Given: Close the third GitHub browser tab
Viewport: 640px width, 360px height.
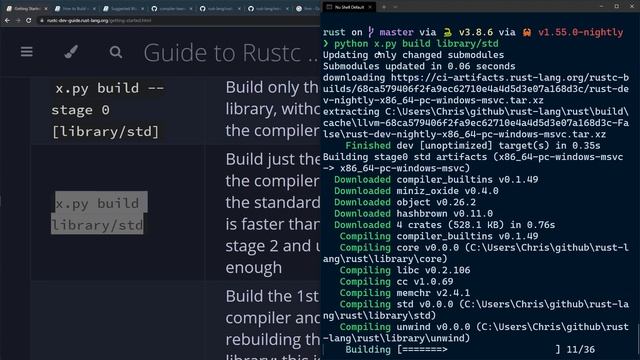Looking at the screenshot, I should (x=287, y=9).
